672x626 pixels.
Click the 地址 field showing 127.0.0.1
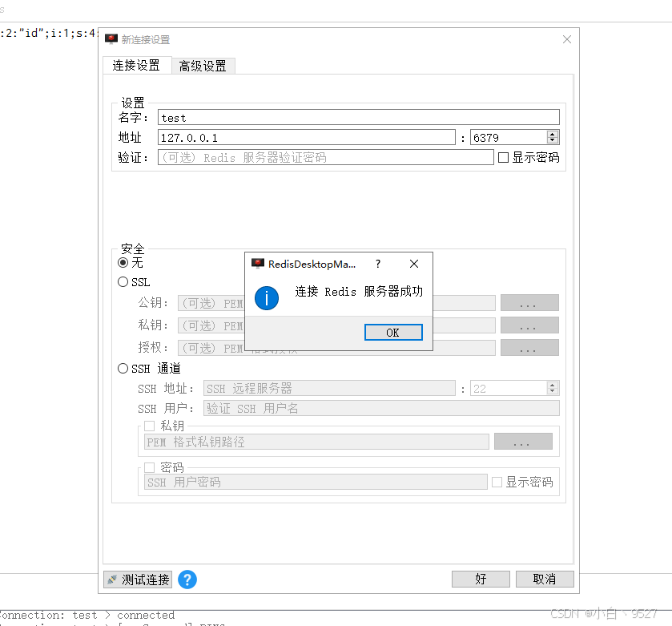click(307, 138)
